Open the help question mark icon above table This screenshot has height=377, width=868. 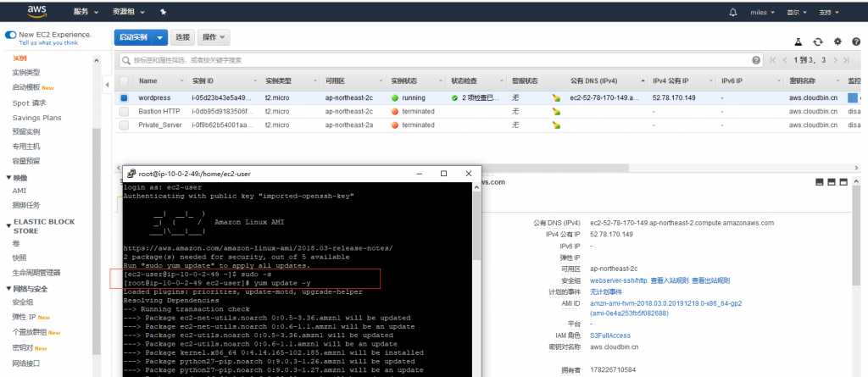coord(856,42)
